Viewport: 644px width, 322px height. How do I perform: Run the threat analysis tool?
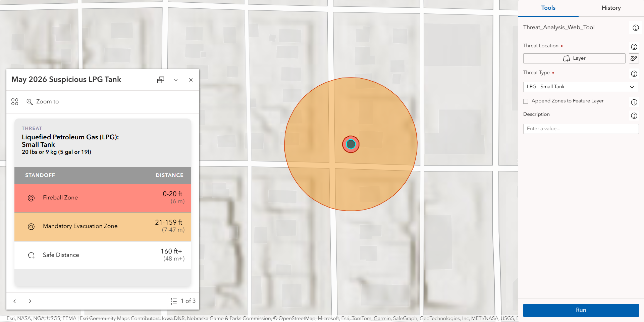pos(581,310)
